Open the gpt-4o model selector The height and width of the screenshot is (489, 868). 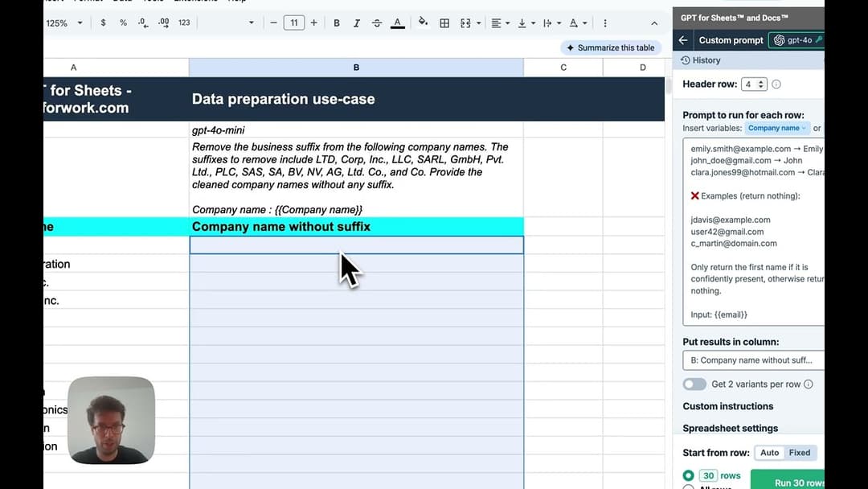point(797,39)
